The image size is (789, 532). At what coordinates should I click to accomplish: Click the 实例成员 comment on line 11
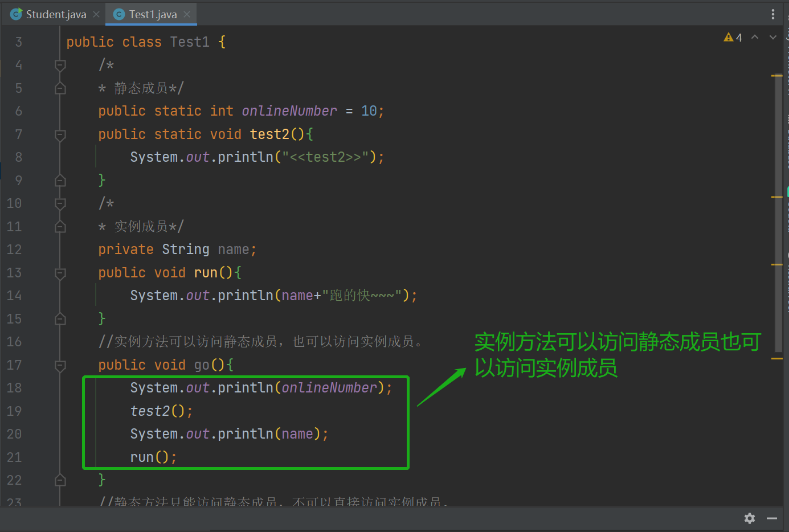[141, 227]
